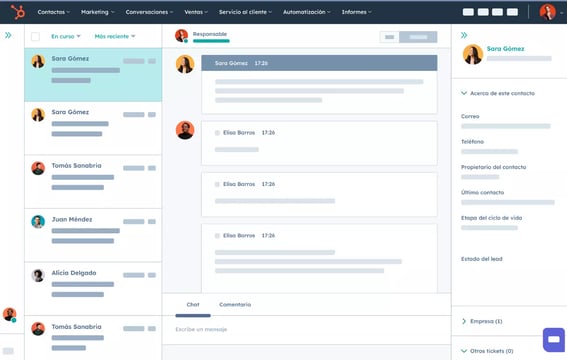Viewport: 567px width, 360px height.
Task: Click the HubSpot sprocket logo
Action: (17, 12)
